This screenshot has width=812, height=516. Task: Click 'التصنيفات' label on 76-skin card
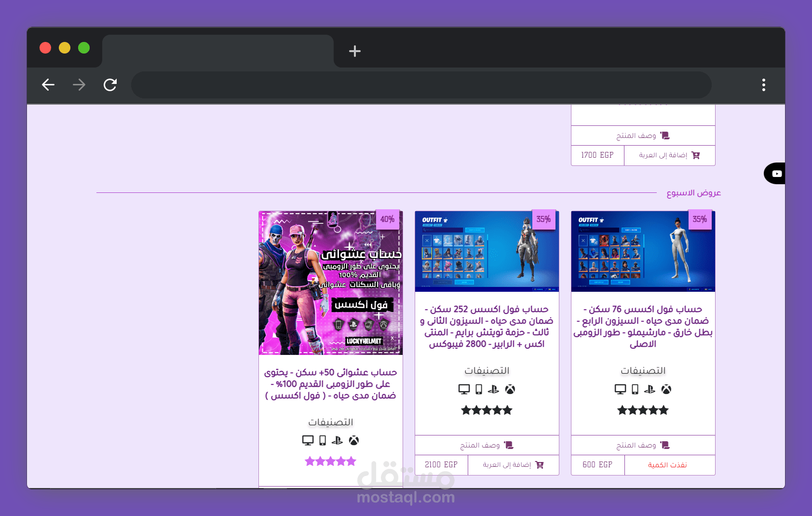click(x=643, y=370)
